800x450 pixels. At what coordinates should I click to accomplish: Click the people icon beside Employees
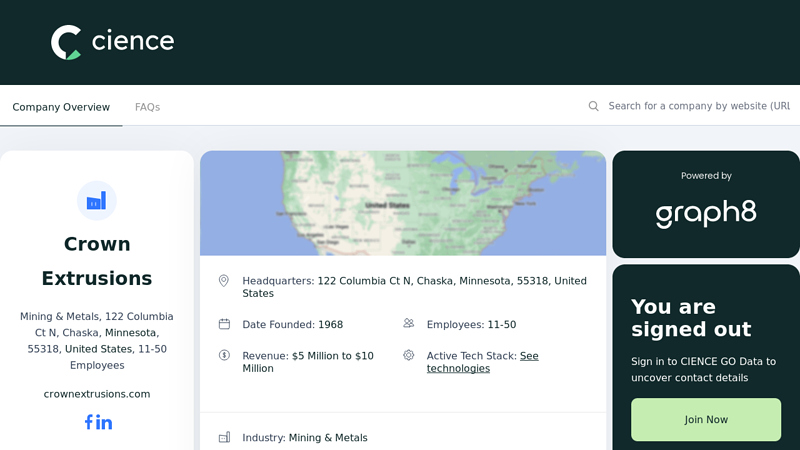(409, 324)
